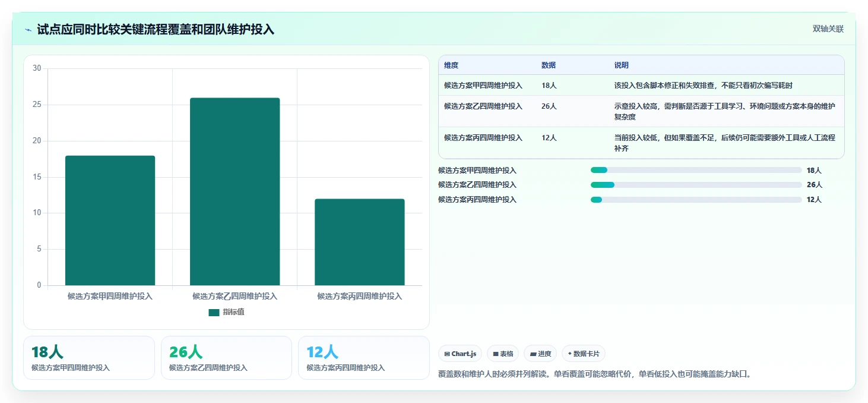Click y-axis tick label 30
Screen dimensions: 868x403
point(37,68)
